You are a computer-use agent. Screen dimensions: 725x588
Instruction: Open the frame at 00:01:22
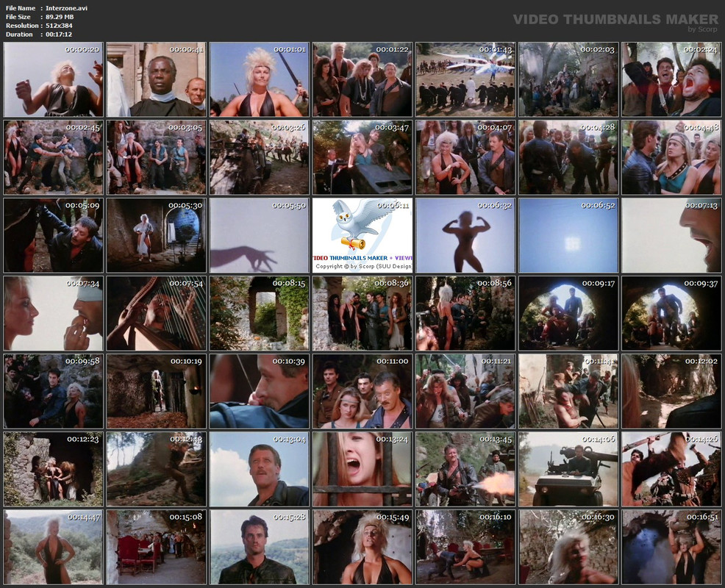point(362,79)
